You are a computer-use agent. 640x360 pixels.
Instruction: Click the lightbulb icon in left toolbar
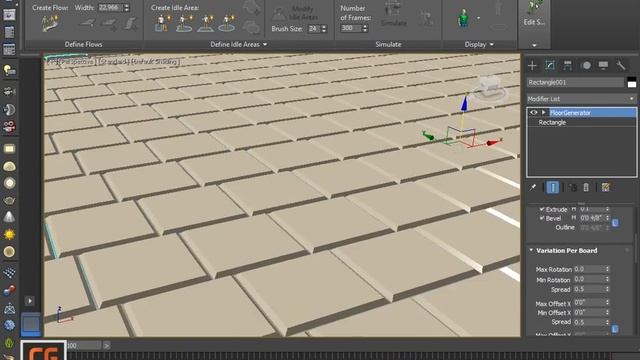click(9, 71)
